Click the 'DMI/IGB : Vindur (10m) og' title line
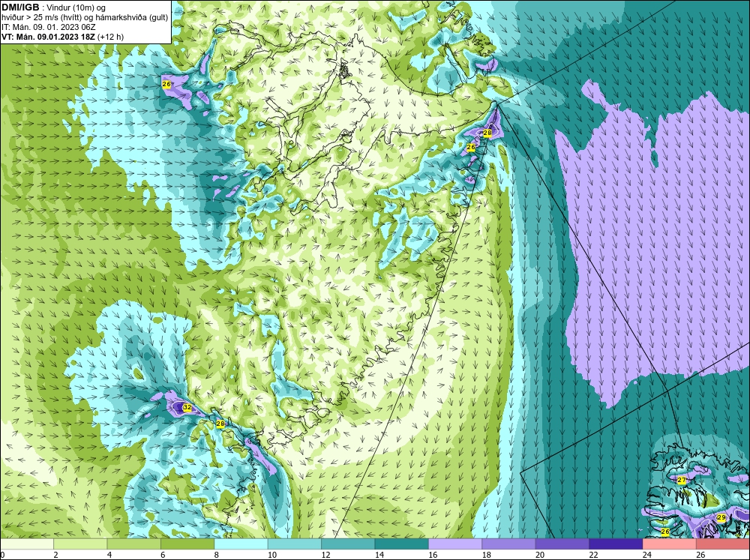Viewport: 750px width, 560px height. point(54,7)
